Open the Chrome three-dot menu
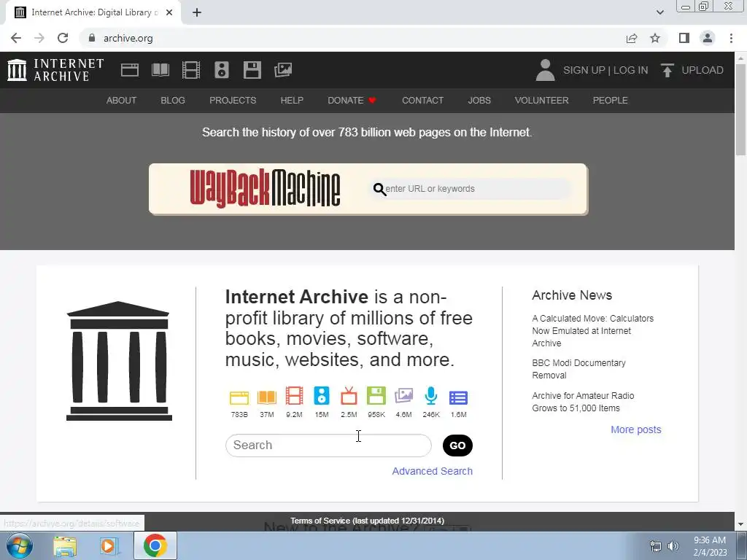The image size is (747, 560). (731, 38)
